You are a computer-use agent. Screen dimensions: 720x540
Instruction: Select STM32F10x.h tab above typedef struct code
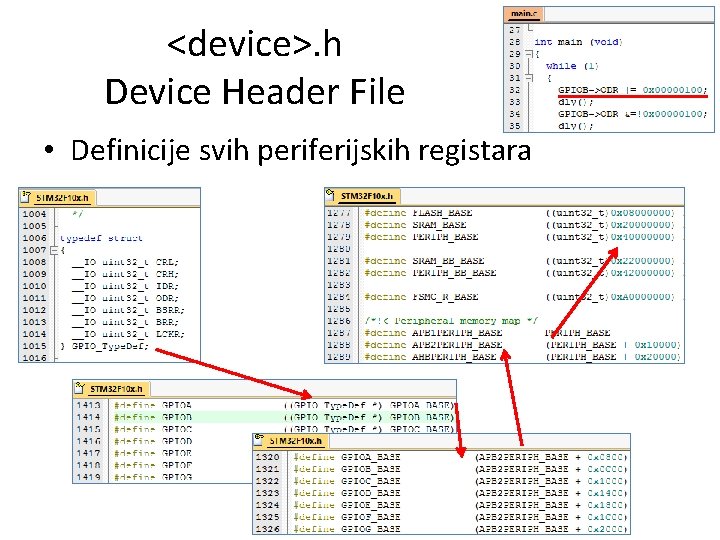[x=62, y=198]
